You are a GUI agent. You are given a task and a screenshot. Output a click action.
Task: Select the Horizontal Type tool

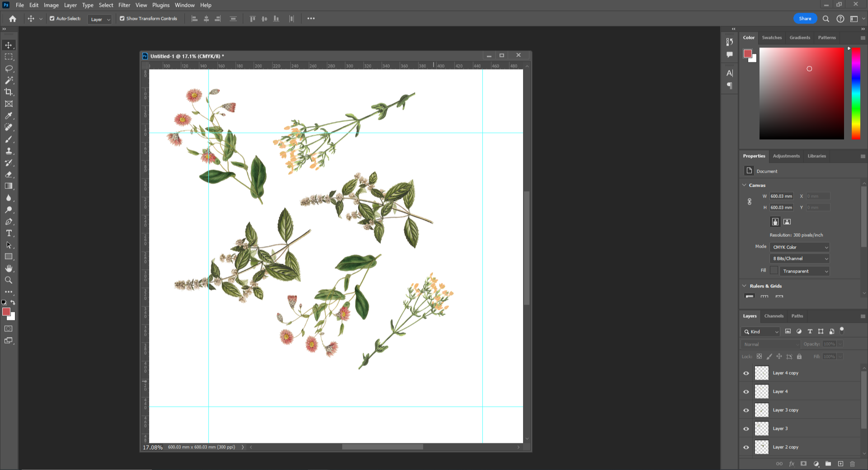point(9,233)
